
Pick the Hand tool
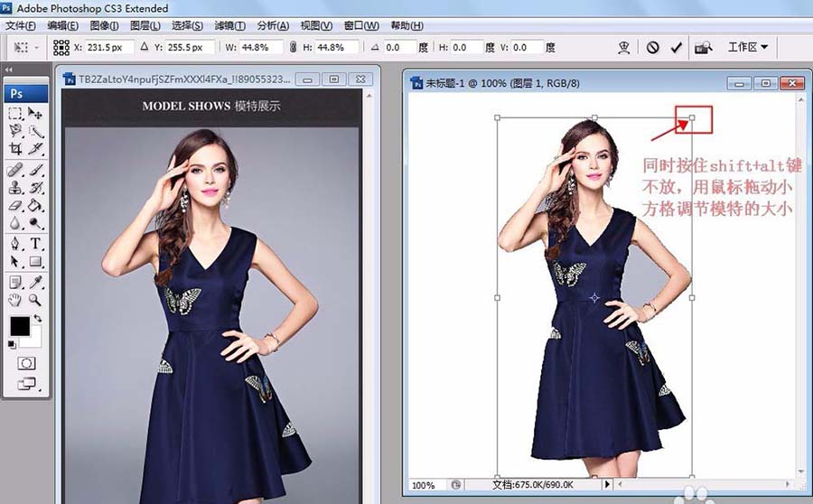click(15, 300)
